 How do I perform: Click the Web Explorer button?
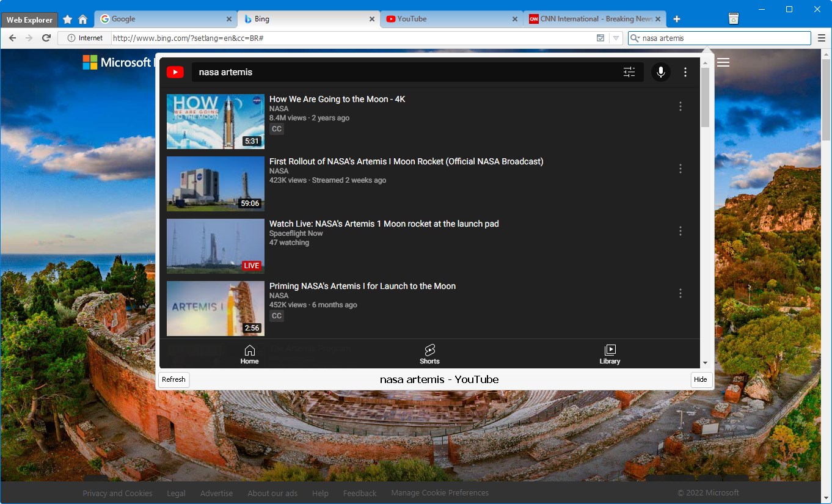tap(30, 20)
